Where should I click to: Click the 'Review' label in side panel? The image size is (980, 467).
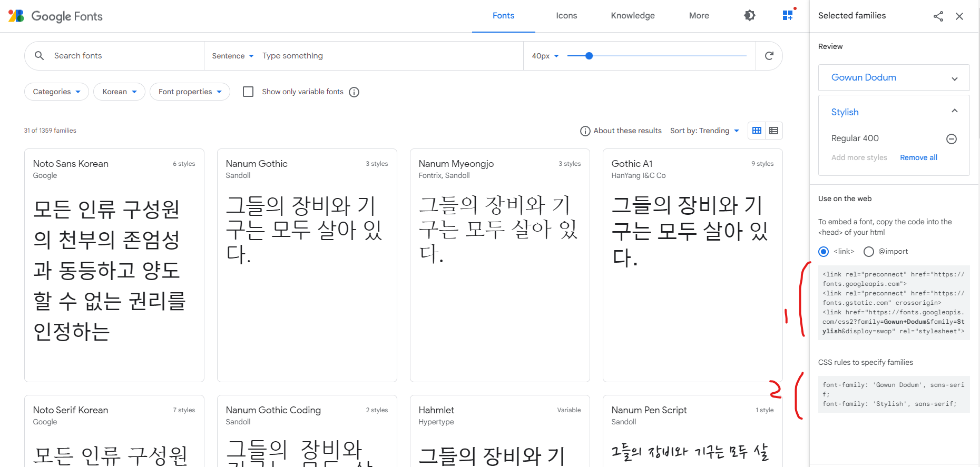tap(830, 46)
